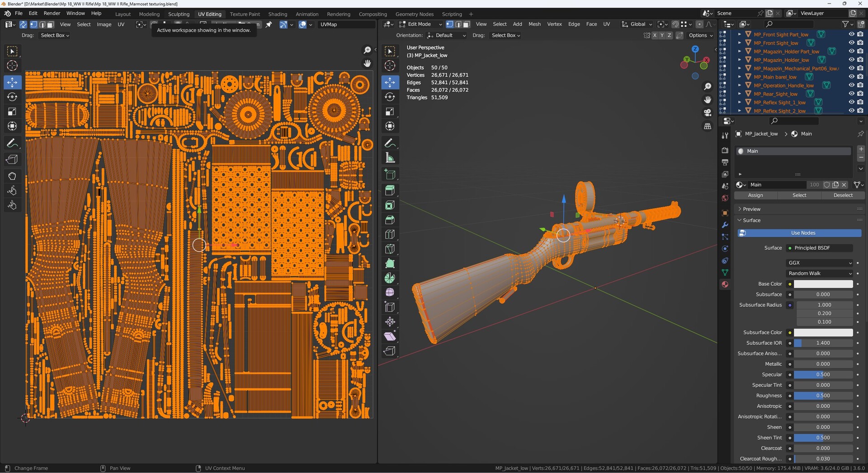Screen dimensions: 868x473
Task: Select the Measure tool in 3D viewport toolbar
Action: tap(390, 157)
